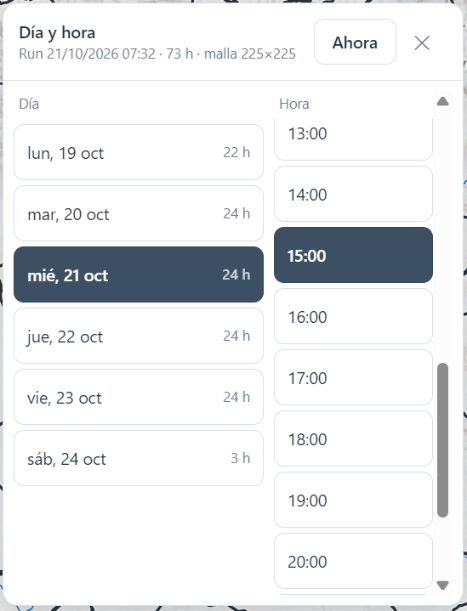Click the scrollbar up arrow

pyautogui.click(x=443, y=102)
